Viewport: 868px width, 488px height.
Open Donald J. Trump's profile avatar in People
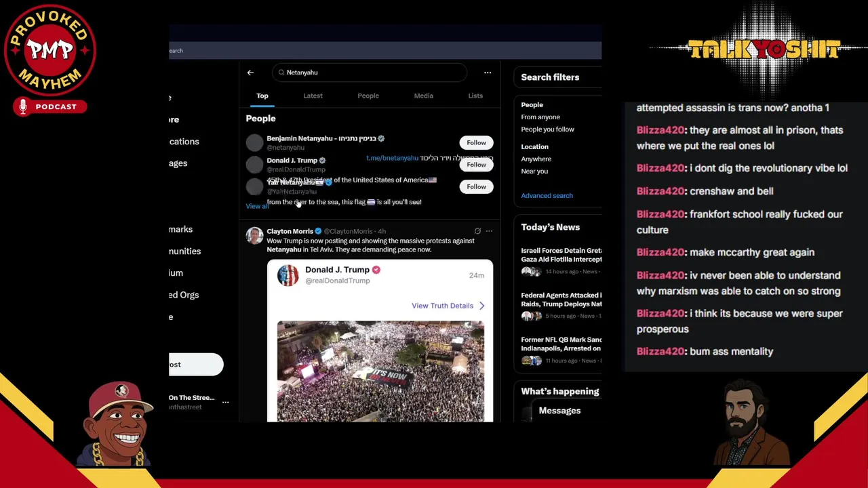click(x=254, y=165)
